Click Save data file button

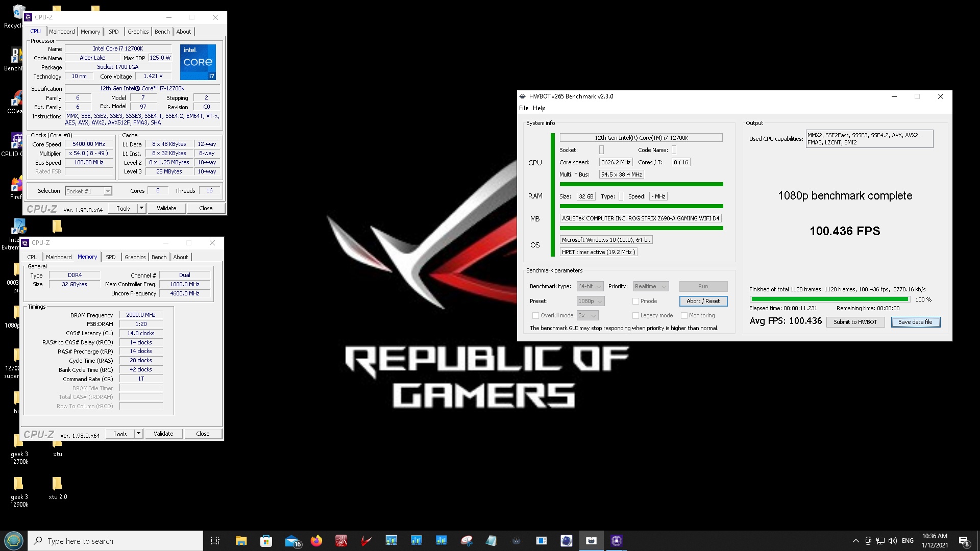pos(915,322)
